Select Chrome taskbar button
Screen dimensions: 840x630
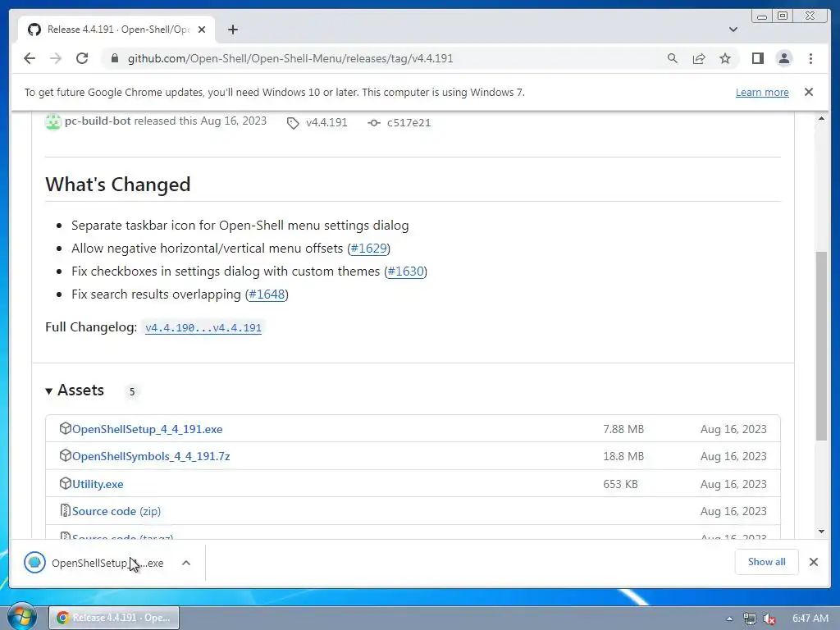[114, 618]
